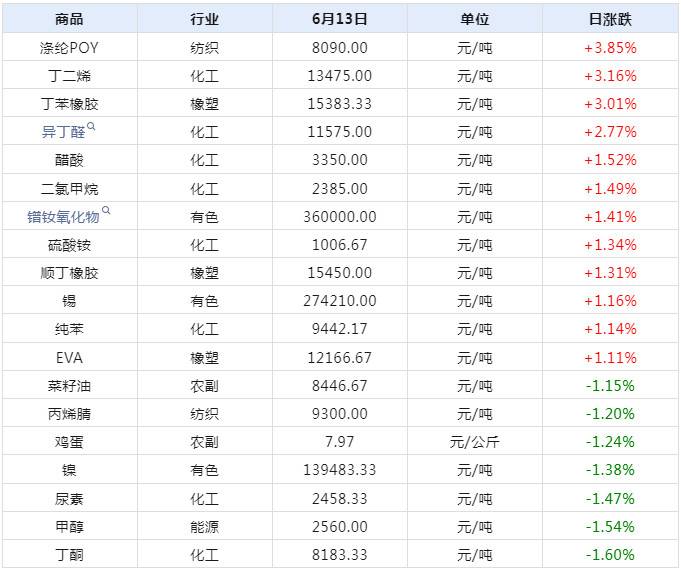Click the -1.60% change for 丁酮
681x570 pixels.
[609, 555]
